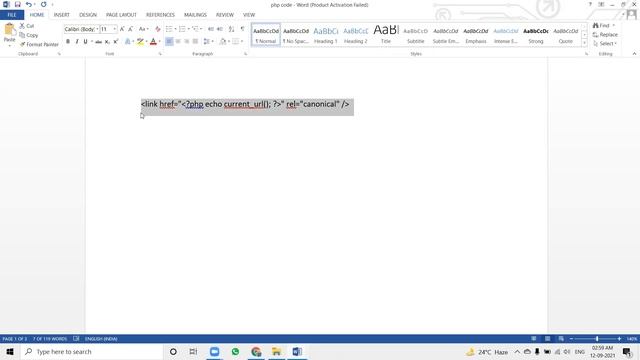This screenshot has width=640, height=360.
Task: Save the document from Quick Access Toolbar
Action: [17, 4]
